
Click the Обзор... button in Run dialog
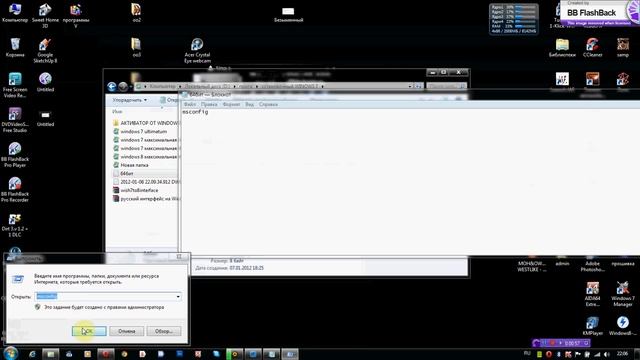coord(164,331)
